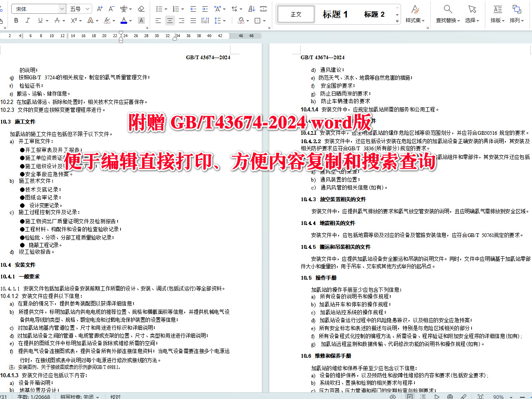The image size is (532, 399).
Task: Decrease paragraph indent
Action: (x=193, y=9)
